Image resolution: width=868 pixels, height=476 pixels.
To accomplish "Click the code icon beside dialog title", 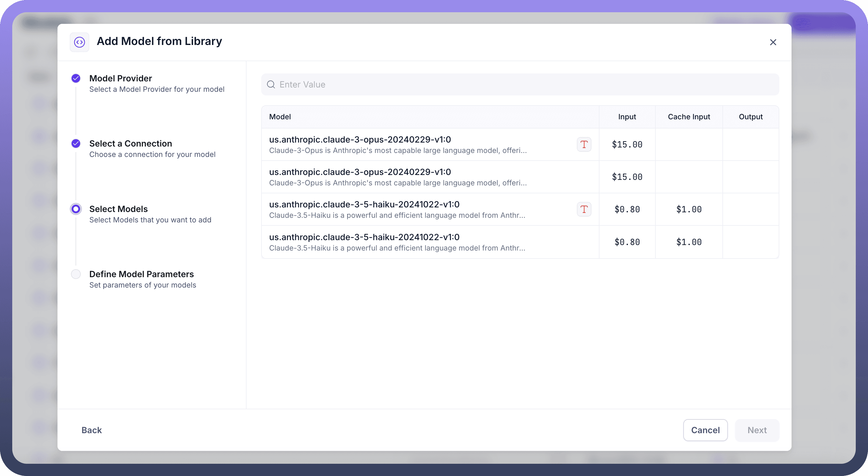I will coord(80,42).
